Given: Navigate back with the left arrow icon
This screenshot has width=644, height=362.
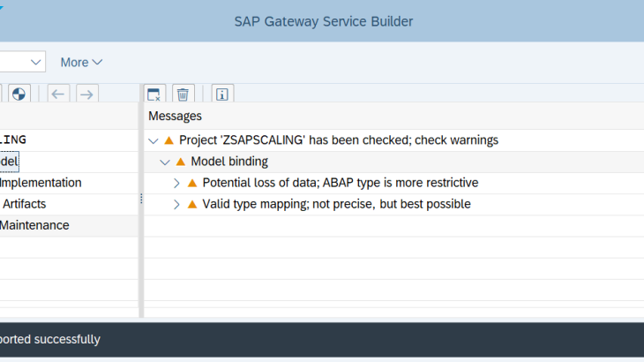Looking at the screenshot, I should (58, 94).
